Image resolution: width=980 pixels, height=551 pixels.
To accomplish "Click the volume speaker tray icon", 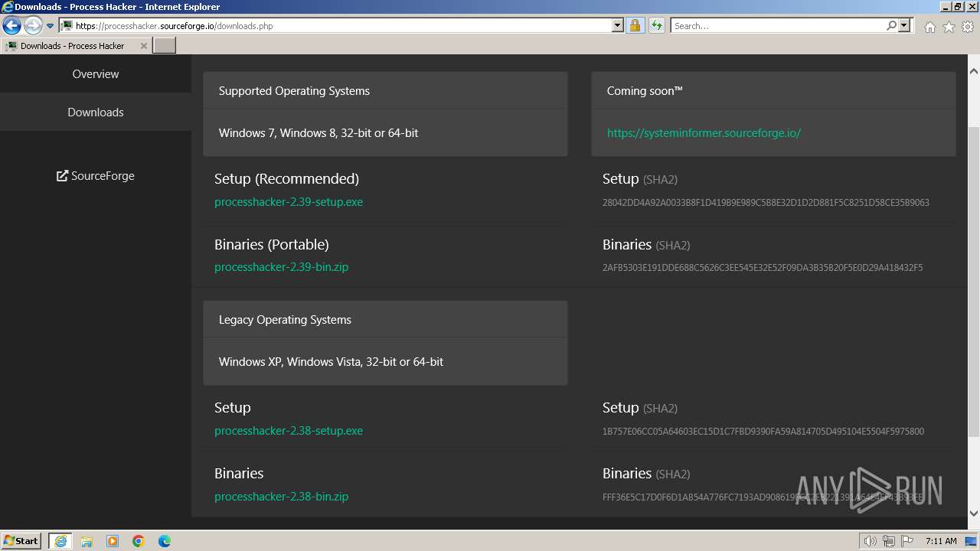I will pyautogui.click(x=871, y=541).
